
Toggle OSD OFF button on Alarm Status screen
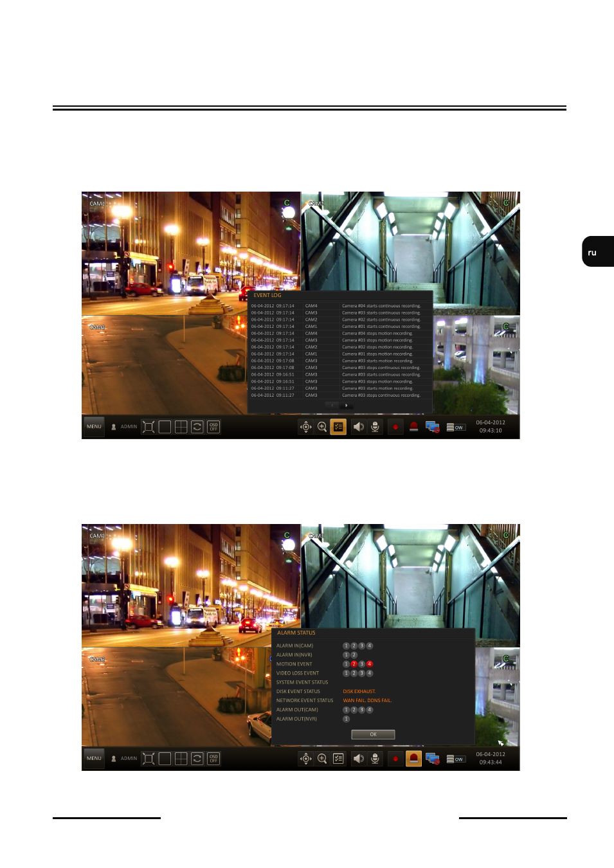coord(213,759)
